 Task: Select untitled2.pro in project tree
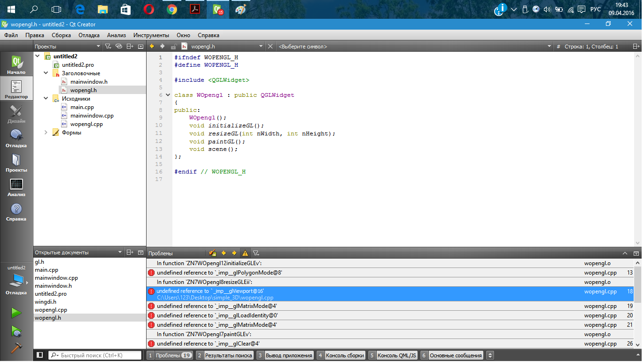point(78,65)
